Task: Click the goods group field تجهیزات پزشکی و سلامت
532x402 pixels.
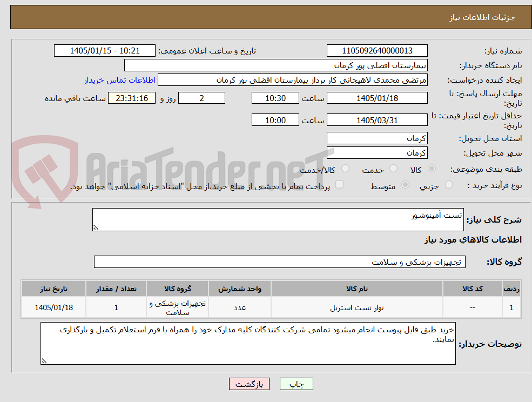Action: (280, 262)
